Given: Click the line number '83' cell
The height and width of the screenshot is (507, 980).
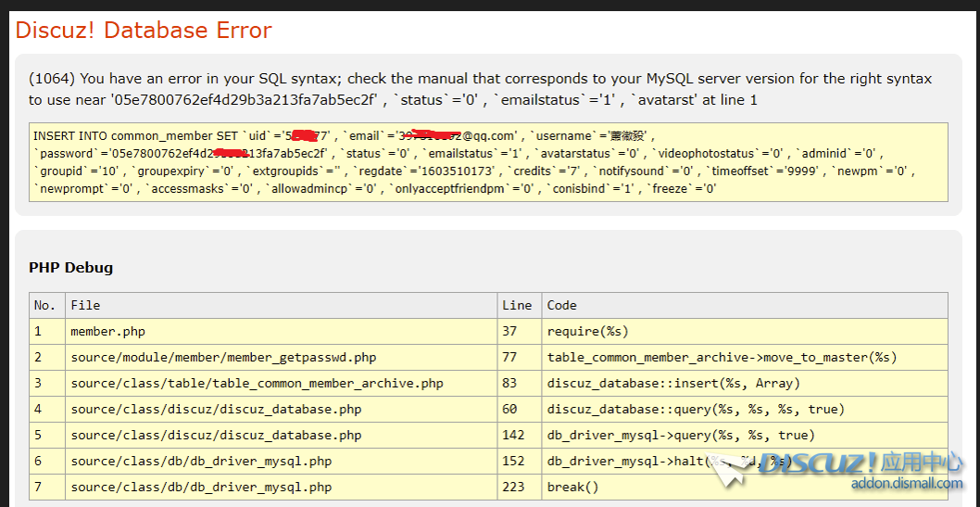Looking at the screenshot, I should point(520,383).
